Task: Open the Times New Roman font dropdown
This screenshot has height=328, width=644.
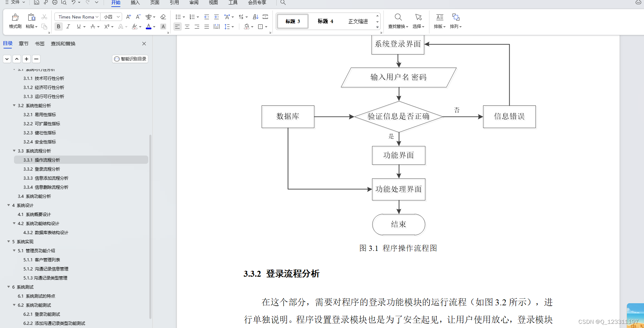Action: pyautogui.click(x=97, y=17)
